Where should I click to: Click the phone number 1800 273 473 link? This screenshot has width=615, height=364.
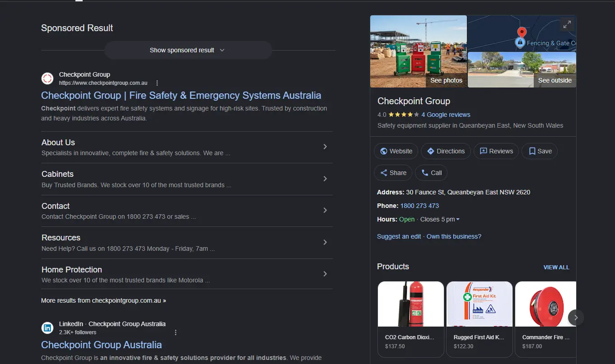[x=419, y=206]
